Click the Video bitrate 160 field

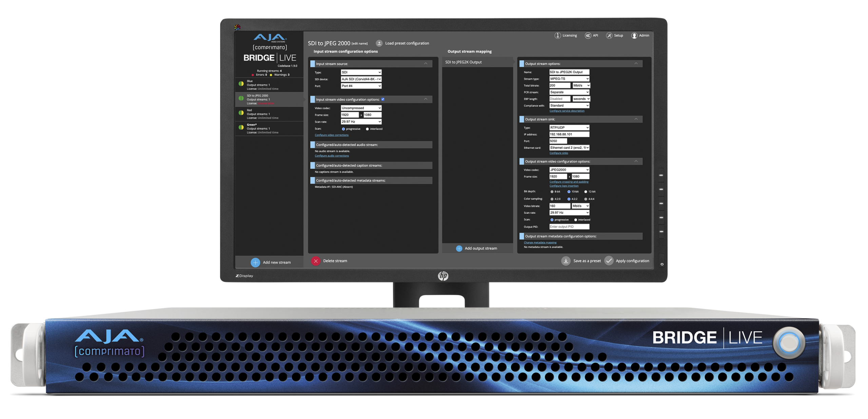559,206
